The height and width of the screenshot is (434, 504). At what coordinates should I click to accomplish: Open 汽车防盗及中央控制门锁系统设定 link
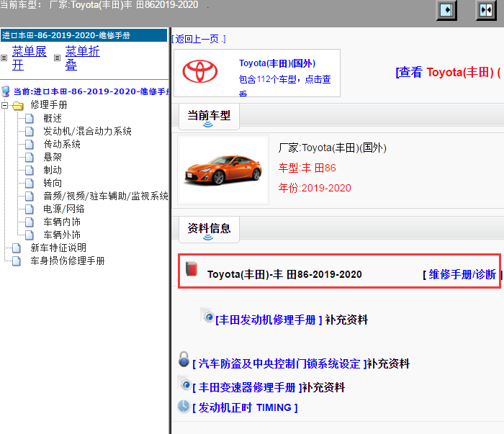click(279, 364)
